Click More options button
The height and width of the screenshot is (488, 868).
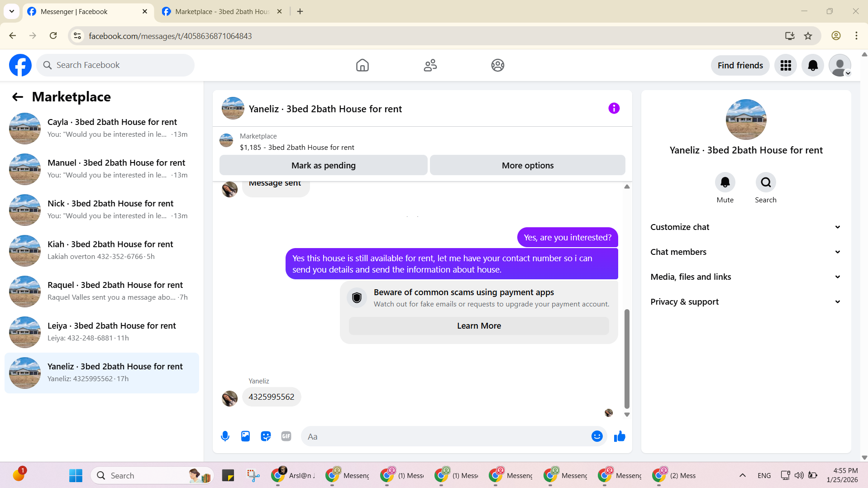527,165
